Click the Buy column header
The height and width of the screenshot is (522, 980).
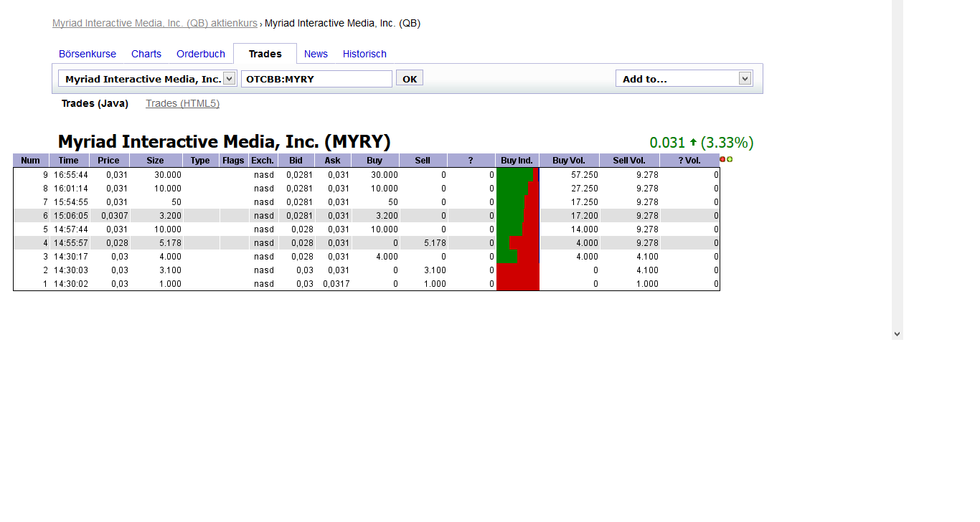pyautogui.click(x=375, y=161)
